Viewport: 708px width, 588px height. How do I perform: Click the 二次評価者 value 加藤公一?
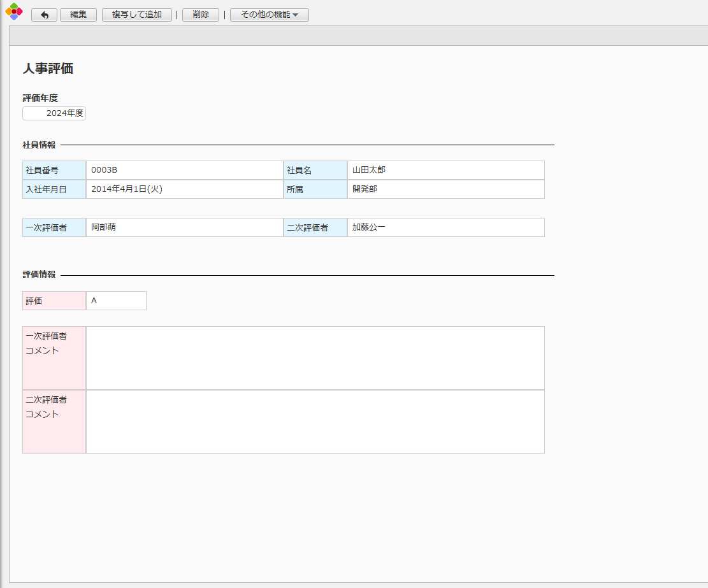pyautogui.click(x=369, y=227)
